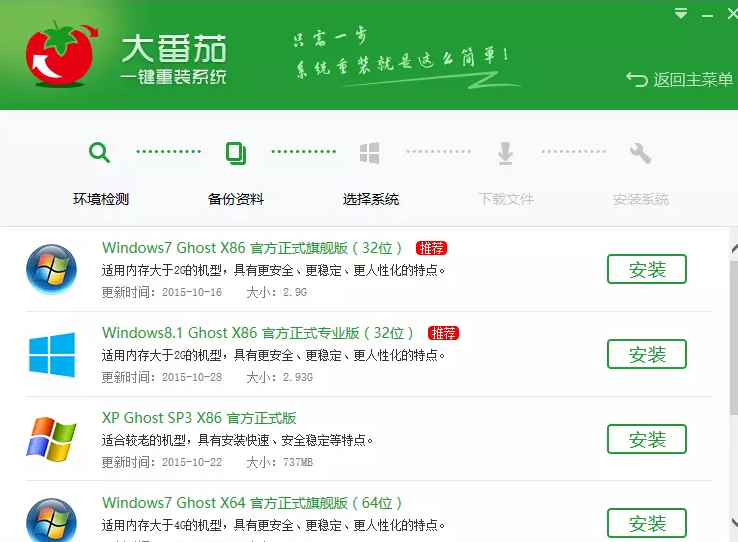Click the Windows XP flag icon
The height and width of the screenshot is (542, 738).
[51, 439]
